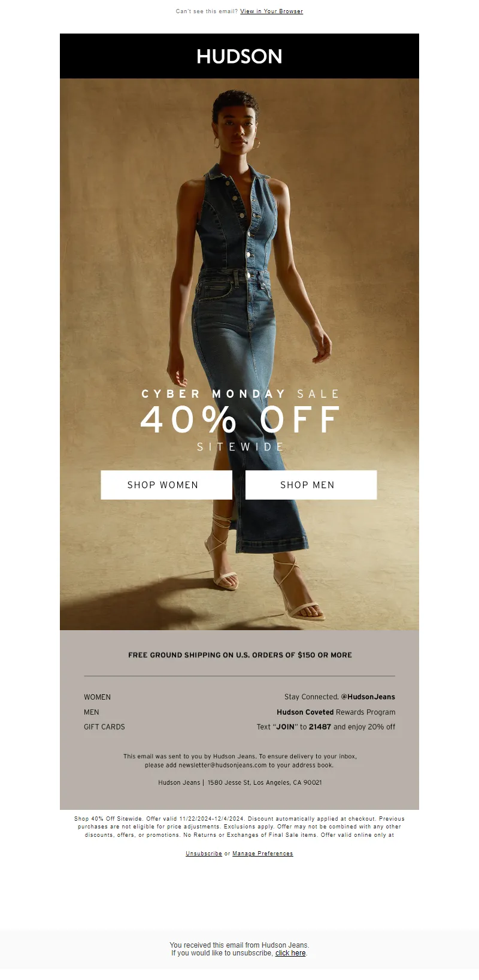Select the Shop Women button
This screenshot has width=479, height=980.
(x=166, y=485)
